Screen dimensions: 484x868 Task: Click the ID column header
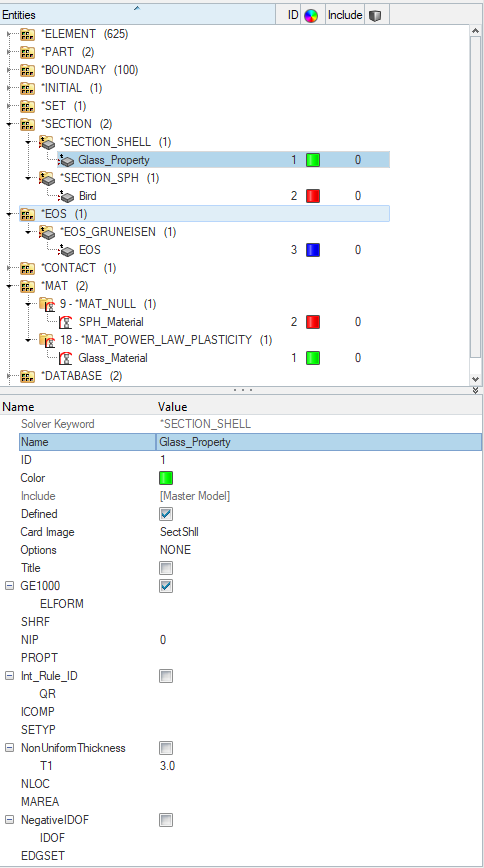tap(293, 16)
